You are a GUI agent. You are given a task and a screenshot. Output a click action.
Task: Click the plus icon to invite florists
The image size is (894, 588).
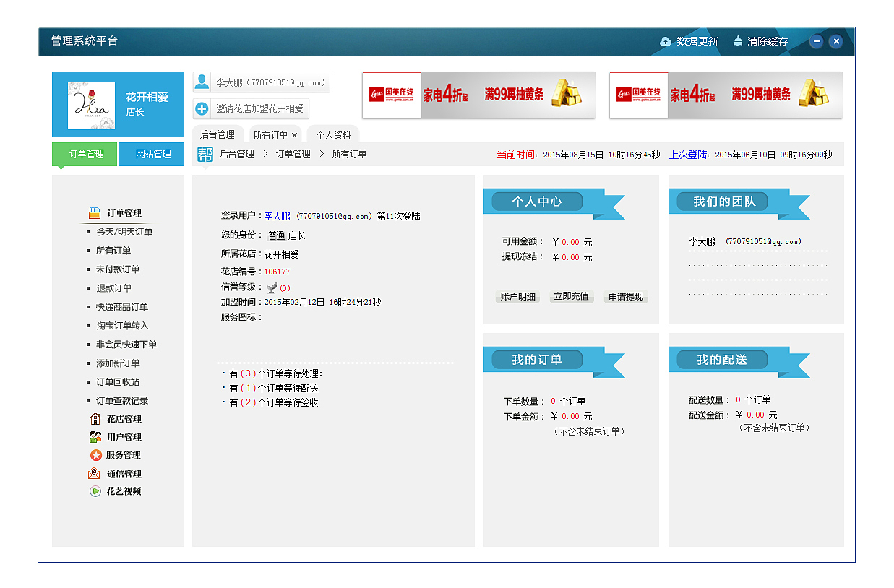point(202,108)
